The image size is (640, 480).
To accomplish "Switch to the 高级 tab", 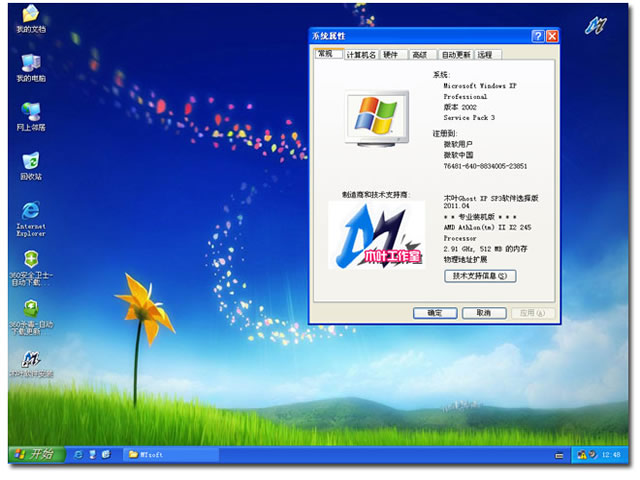I will tap(422, 55).
